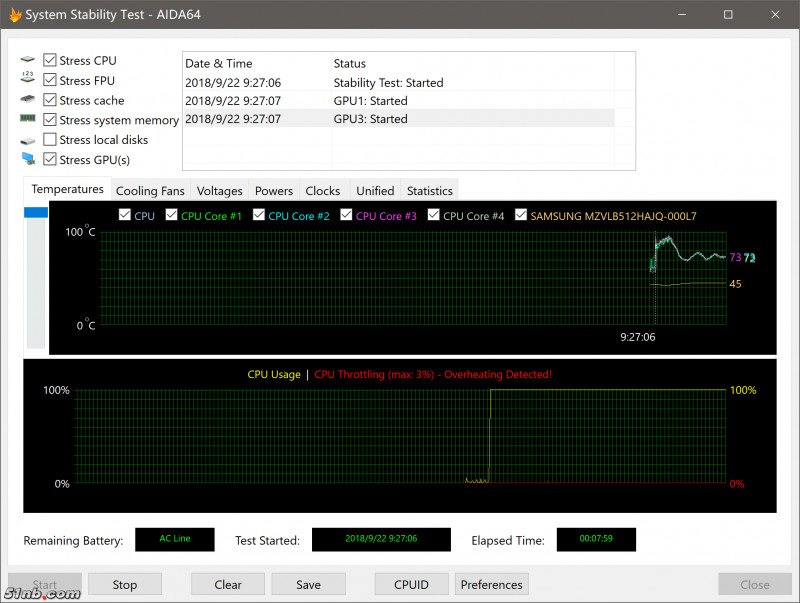Click the blue graph scale slider thumb

point(36,212)
